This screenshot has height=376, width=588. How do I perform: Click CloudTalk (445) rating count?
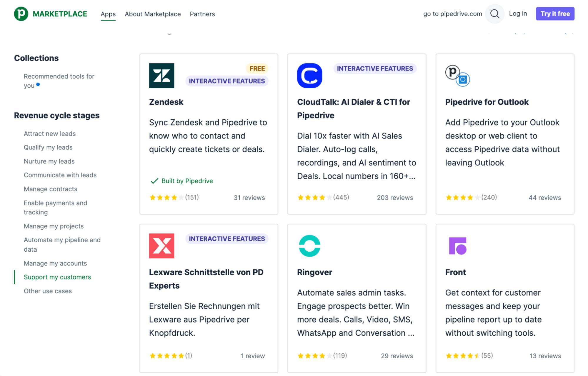click(341, 197)
